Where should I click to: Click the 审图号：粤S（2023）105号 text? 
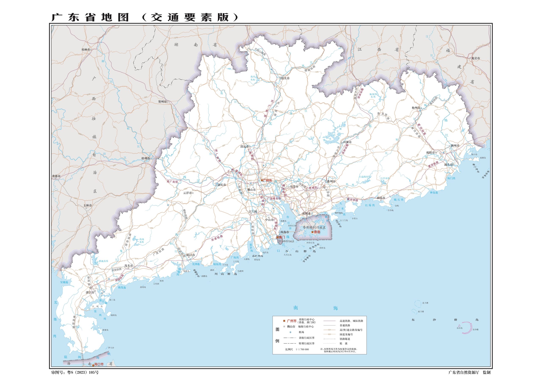click(x=75, y=373)
